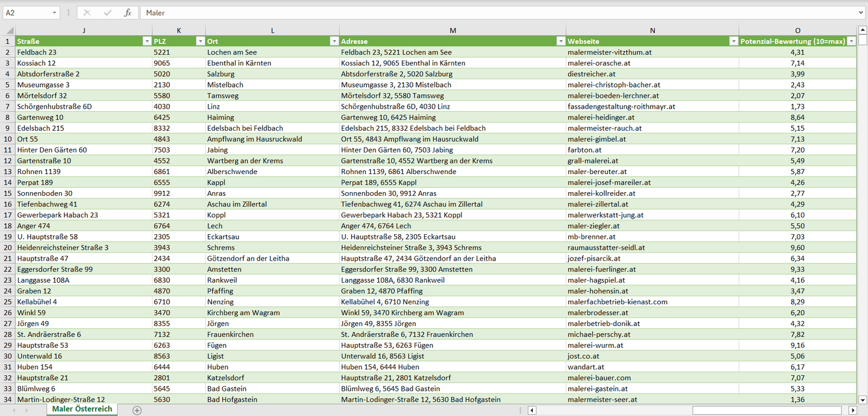Screen dimensions: 868x416
Task: Click the Enter checkmark icon in formula bar
Action: click(x=108, y=13)
